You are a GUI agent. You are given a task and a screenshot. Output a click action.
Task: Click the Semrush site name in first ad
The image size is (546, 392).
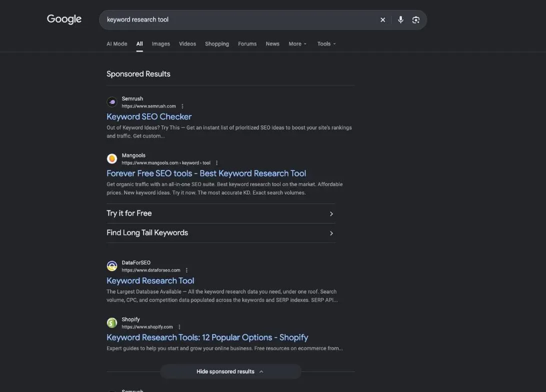pyautogui.click(x=132, y=99)
